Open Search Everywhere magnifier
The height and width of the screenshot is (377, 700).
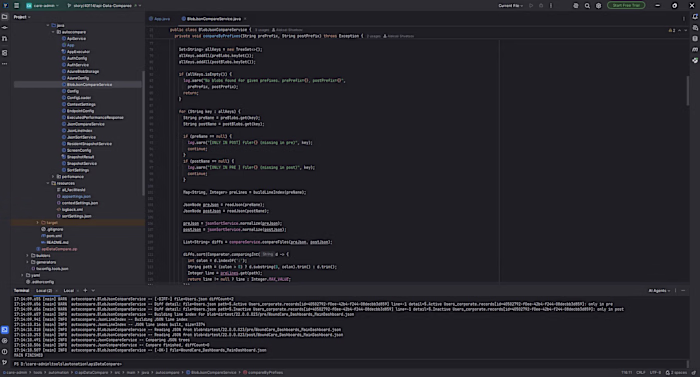click(587, 5)
